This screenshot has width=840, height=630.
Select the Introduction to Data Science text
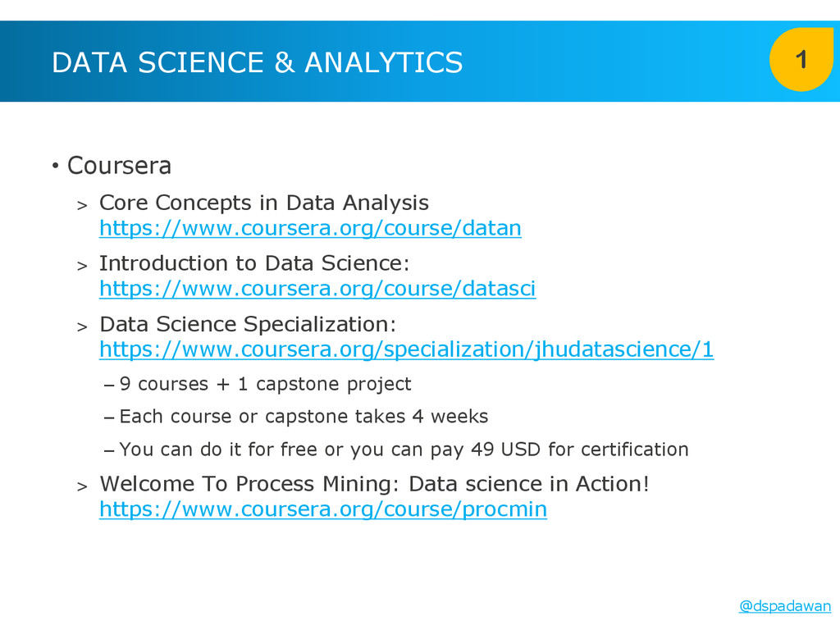click(x=253, y=263)
